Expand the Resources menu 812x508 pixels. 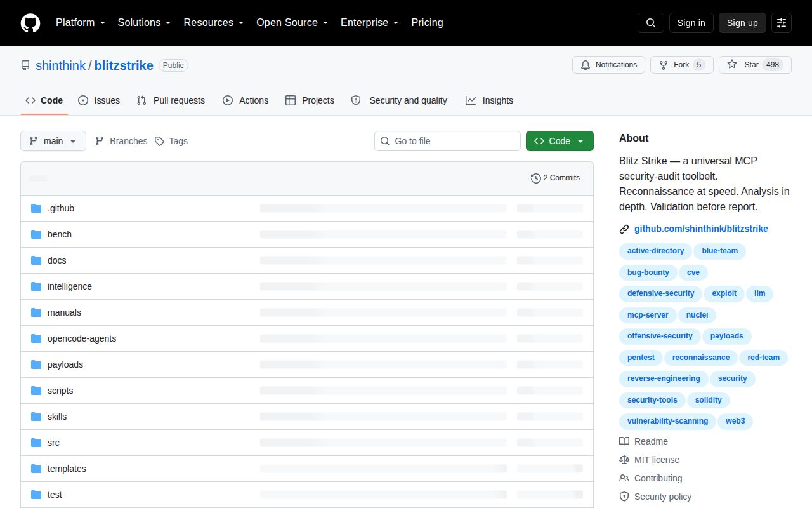(x=214, y=23)
